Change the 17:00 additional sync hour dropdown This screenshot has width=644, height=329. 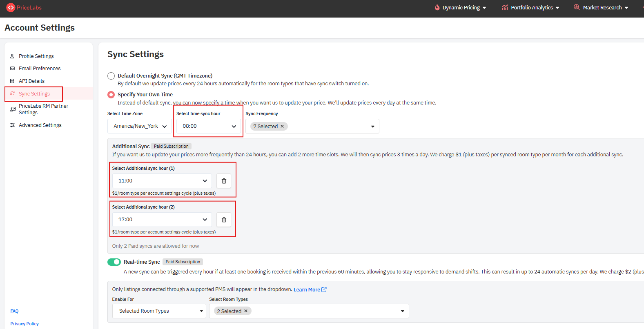click(x=162, y=220)
